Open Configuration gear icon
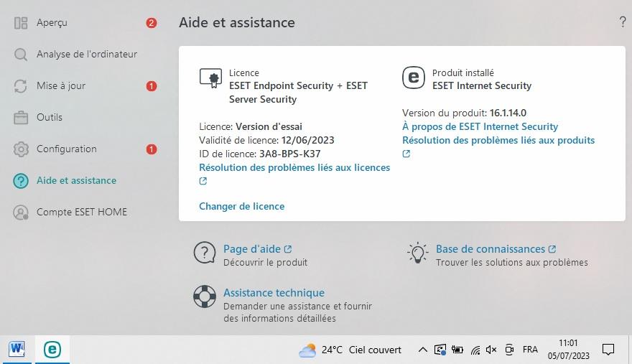Image resolution: width=632 pixels, height=364 pixels. [21, 149]
